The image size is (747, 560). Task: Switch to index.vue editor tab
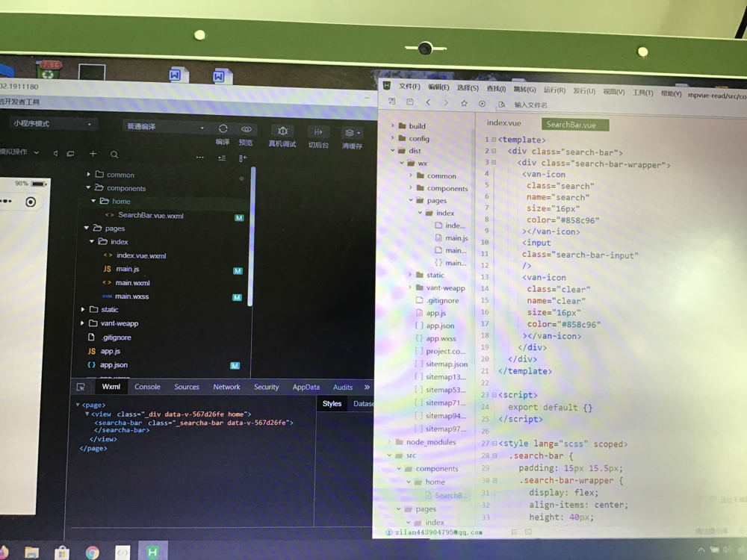(x=504, y=123)
